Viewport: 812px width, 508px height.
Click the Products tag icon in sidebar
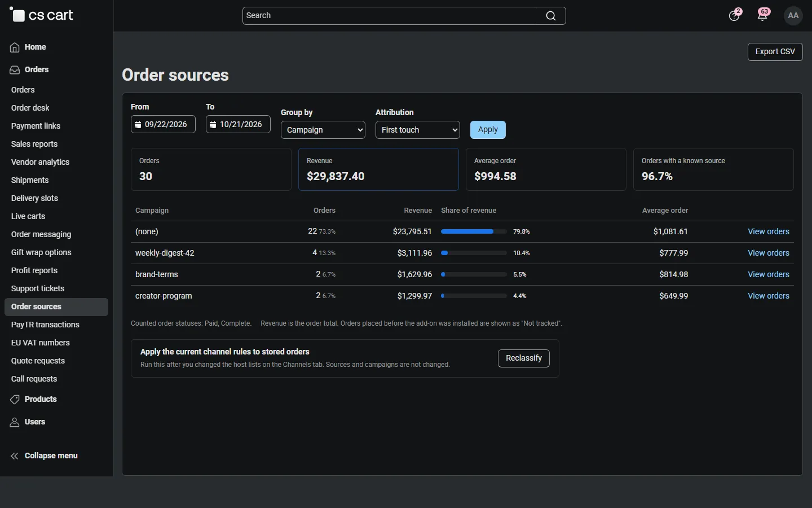point(15,400)
